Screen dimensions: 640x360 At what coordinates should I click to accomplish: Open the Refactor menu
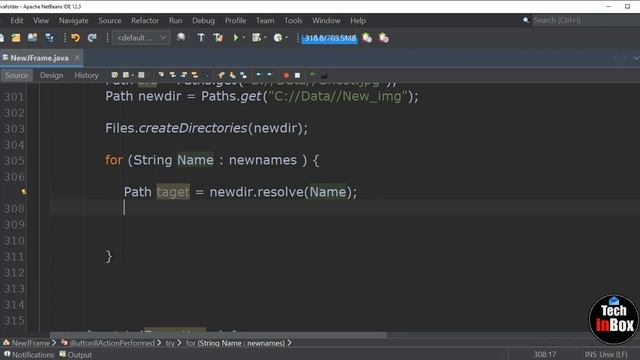(x=145, y=20)
